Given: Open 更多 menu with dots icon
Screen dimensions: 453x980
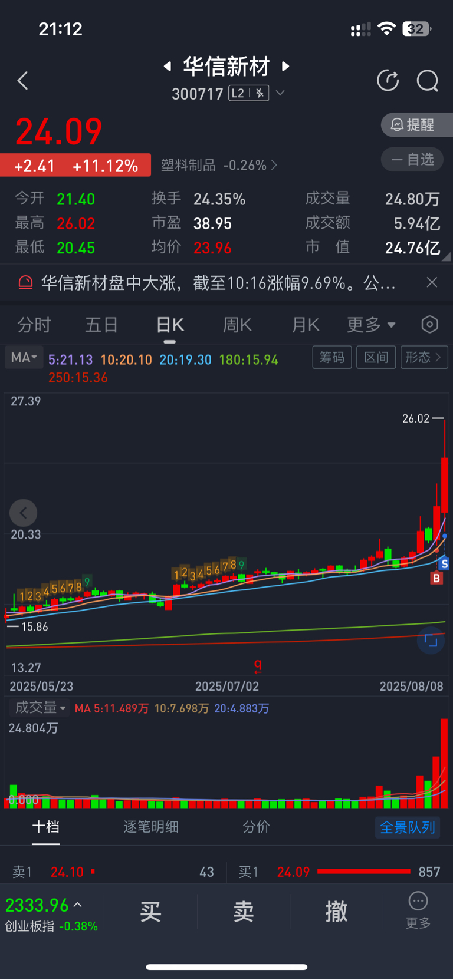Looking at the screenshot, I should [x=418, y=910].
